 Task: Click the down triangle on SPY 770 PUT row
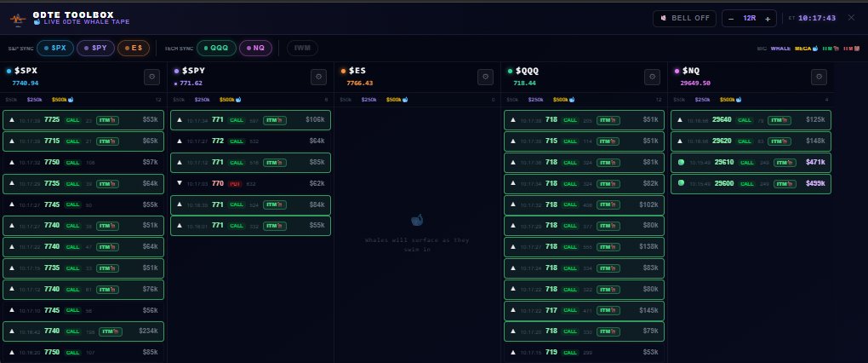(180, 183)
